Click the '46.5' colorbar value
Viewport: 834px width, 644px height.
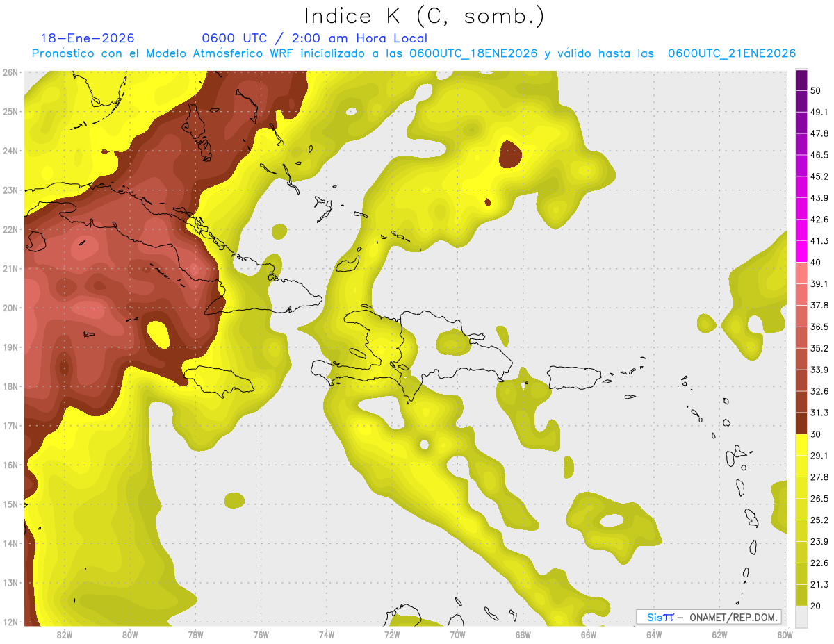click(x=819, y=155)
